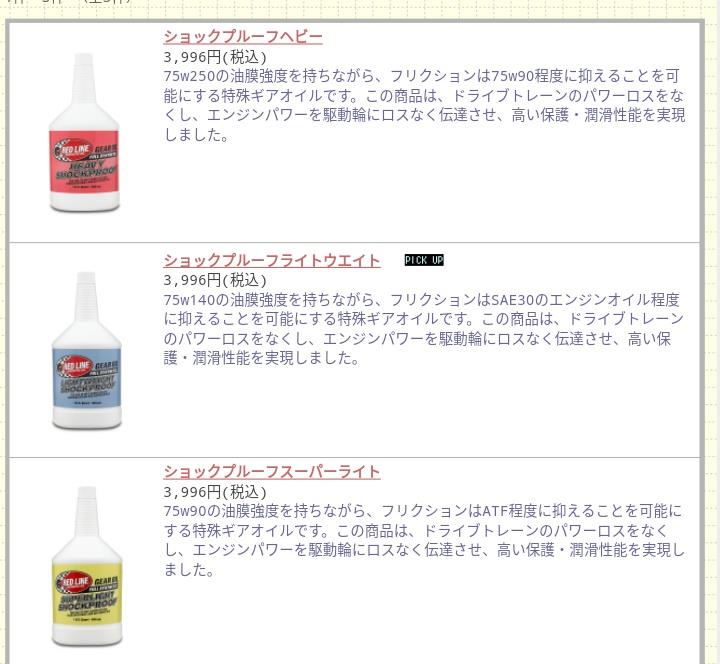Viewport: 720px width, 664px height.
Task: Click the black PICK UP badge
Action: point(424,260)
